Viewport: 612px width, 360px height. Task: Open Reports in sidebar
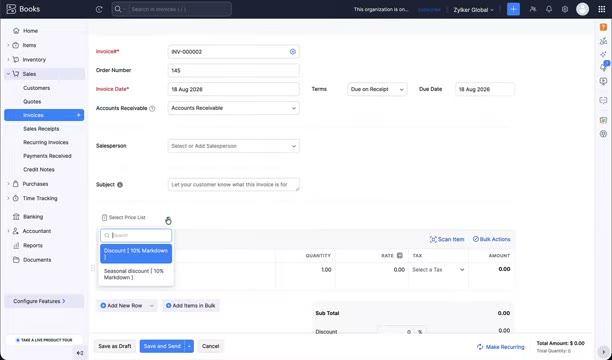[x=32, y=246]
